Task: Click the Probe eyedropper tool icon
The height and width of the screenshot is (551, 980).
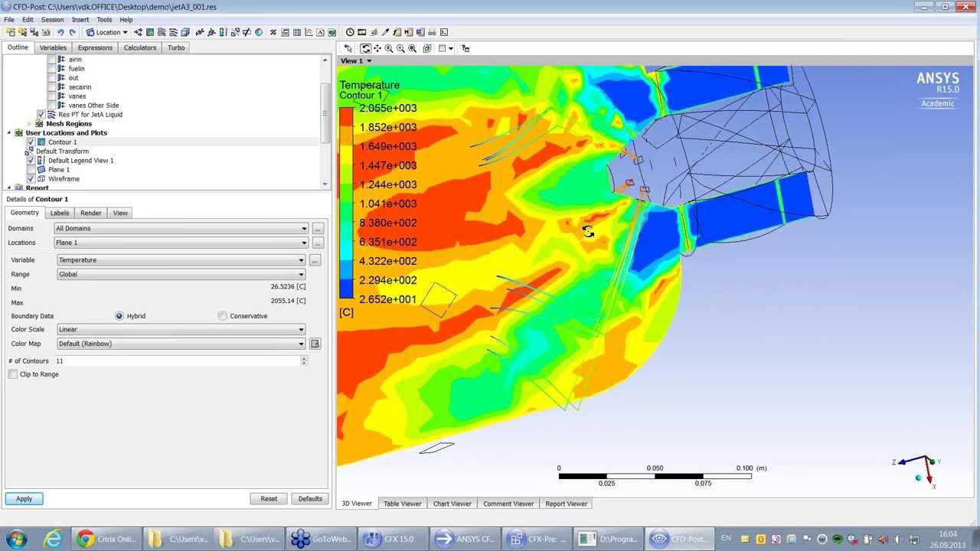Action: pyautogui.click(x=385, y=32)
